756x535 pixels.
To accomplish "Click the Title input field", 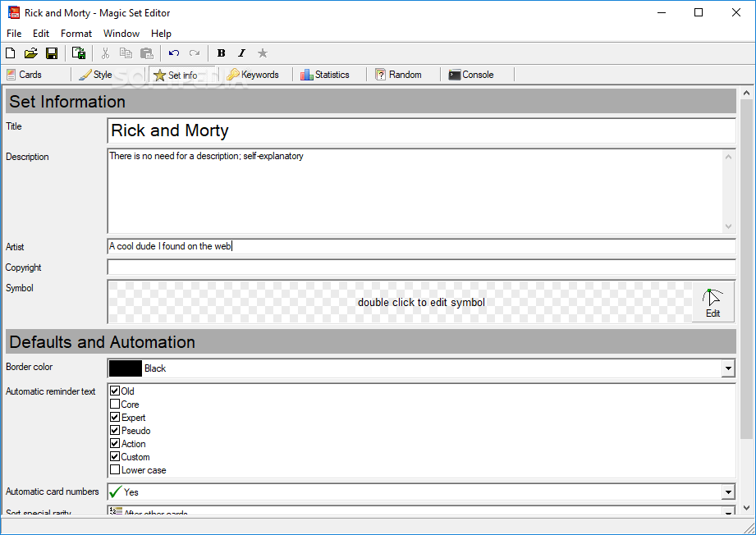I will click(421, 130).
